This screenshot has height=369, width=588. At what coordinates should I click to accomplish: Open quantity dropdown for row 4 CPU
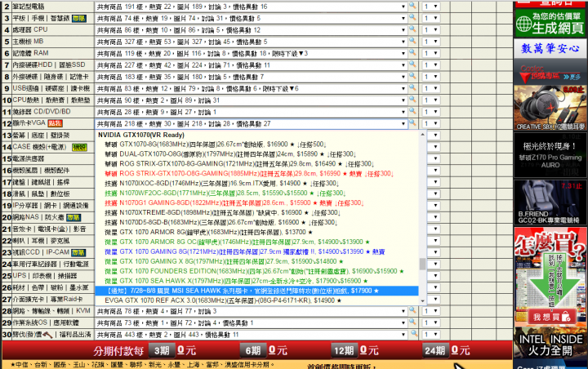pos(431,30)
